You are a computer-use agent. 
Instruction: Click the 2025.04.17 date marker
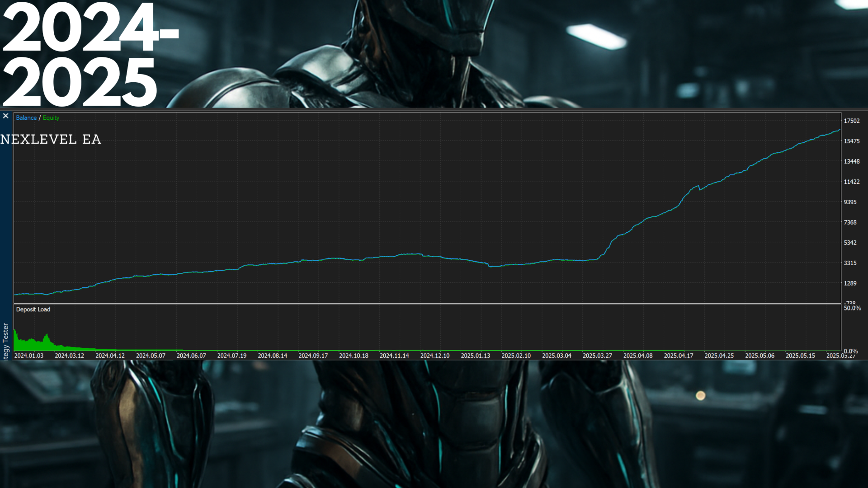coord(678,356)
